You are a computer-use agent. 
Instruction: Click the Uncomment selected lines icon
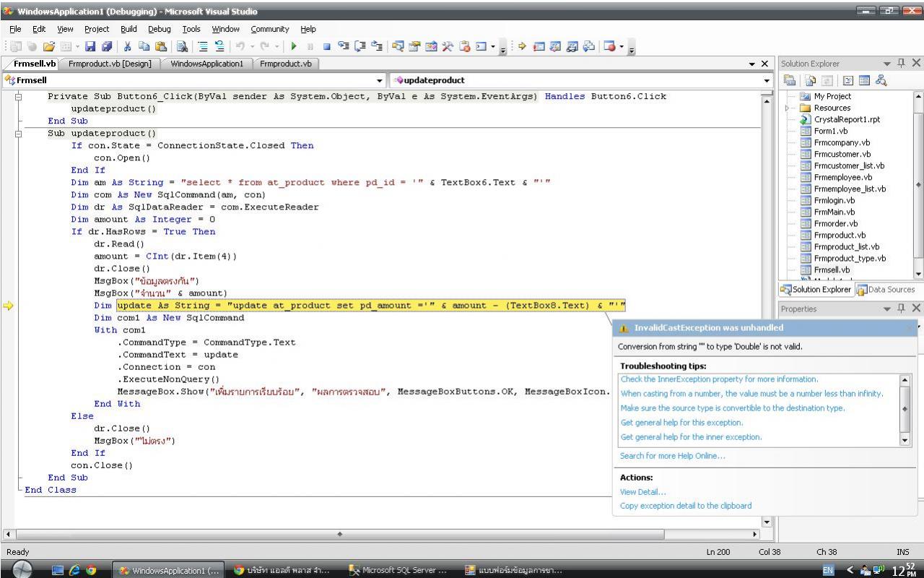219,46
